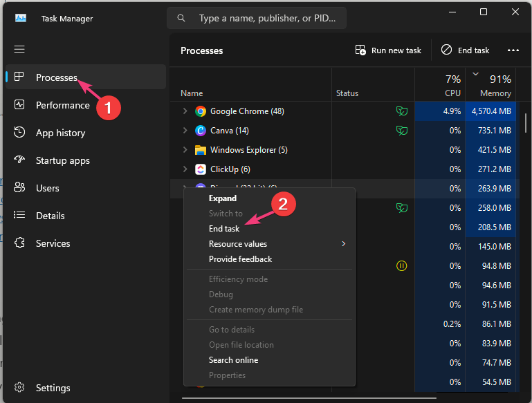Expand the Google Chrome process group

(185, 111)
